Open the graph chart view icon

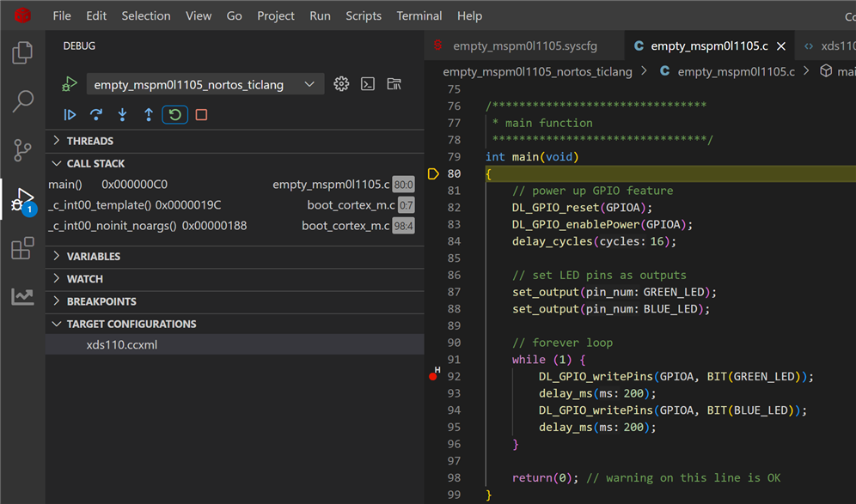coord(22,296)
